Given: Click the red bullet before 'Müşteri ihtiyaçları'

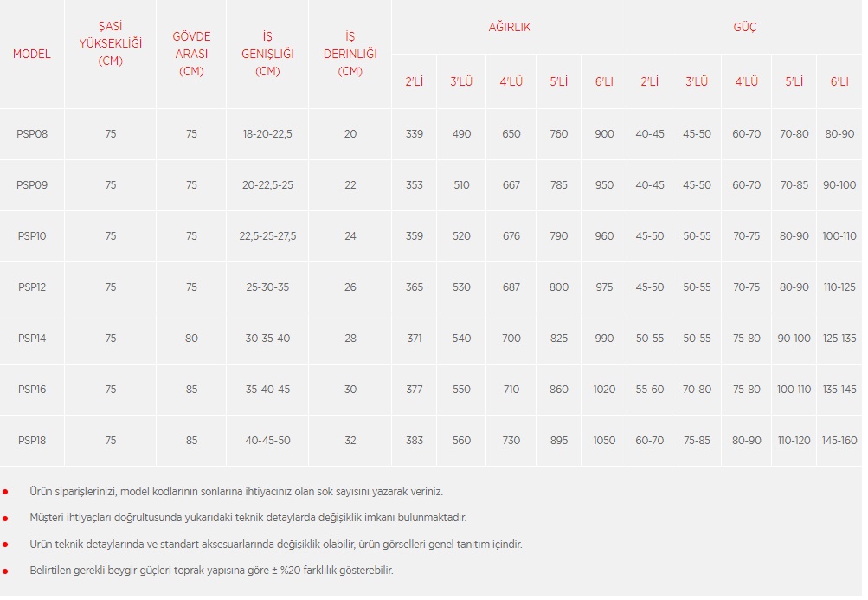Looking at the screenshot, I should (5, 518).
